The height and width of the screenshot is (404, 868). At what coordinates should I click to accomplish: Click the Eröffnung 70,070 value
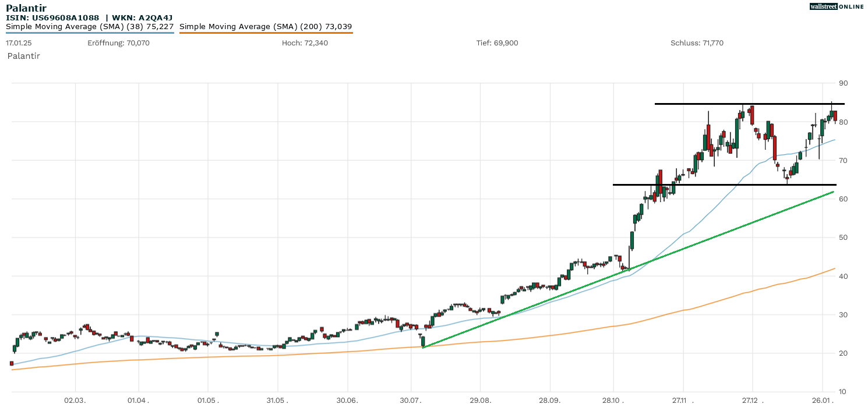pos(118,43)
